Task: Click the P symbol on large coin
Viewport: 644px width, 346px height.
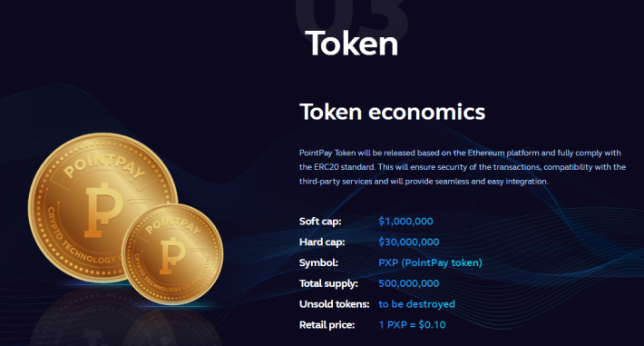Action: pos(102,210)
